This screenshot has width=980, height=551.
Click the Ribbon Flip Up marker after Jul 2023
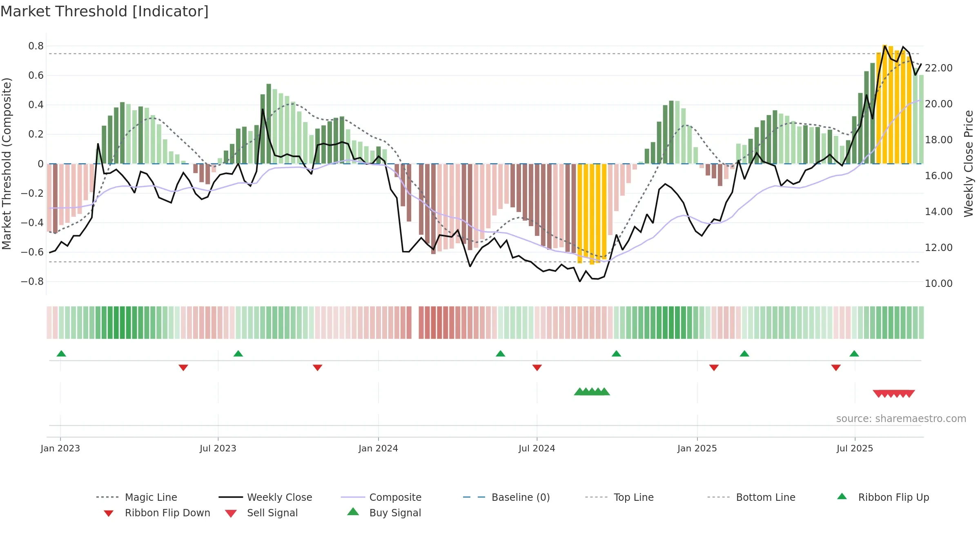coord(238,353)
